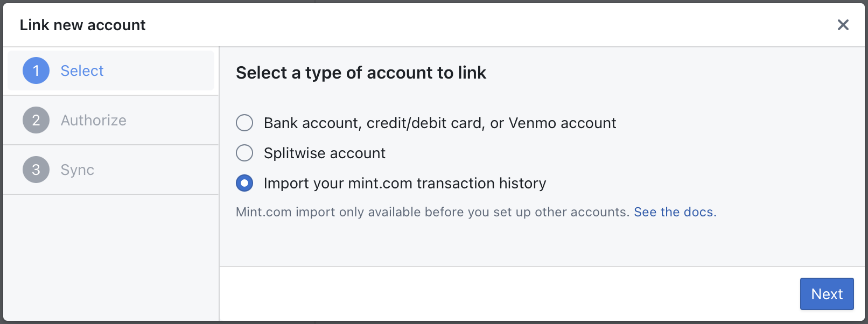The width and height of the screenshot is (868, 324).
Task: Click the Link new account title
Action: 82,25
